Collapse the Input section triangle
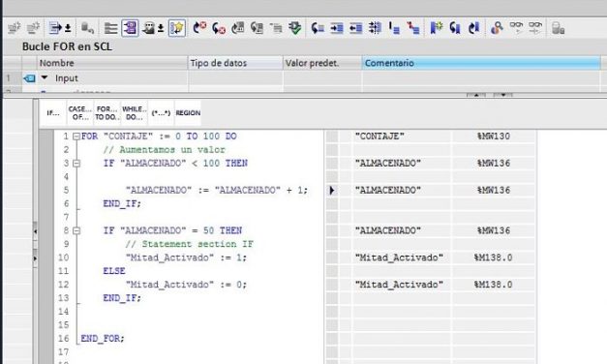Viewport: 607px width, 364px height. pos(45,77)
